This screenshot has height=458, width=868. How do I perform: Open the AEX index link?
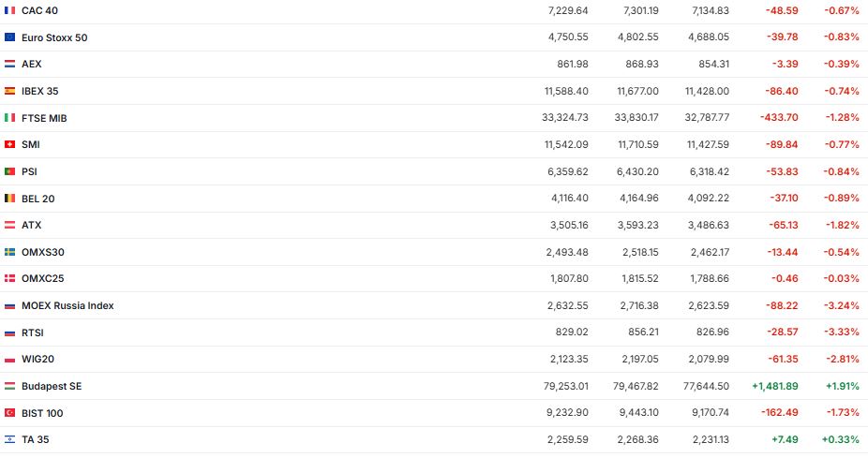click(x=32, y=64)
